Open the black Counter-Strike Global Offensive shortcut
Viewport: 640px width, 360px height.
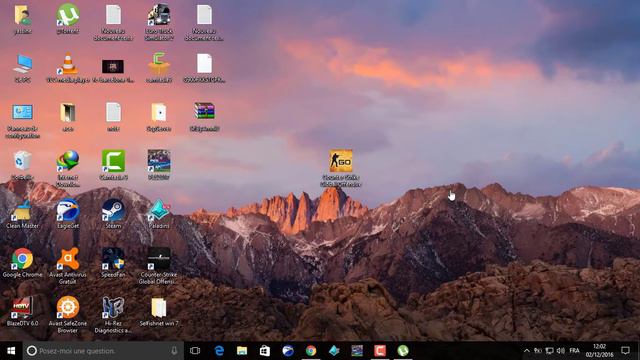pos(159,259)
